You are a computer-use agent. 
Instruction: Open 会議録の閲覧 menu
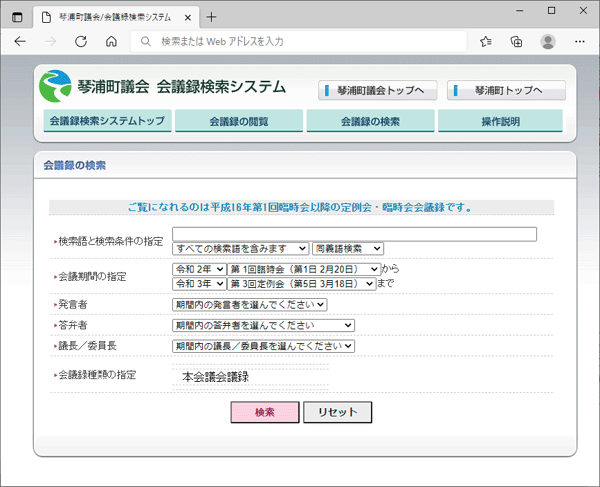pyautogui.click(x=239, y=121)
